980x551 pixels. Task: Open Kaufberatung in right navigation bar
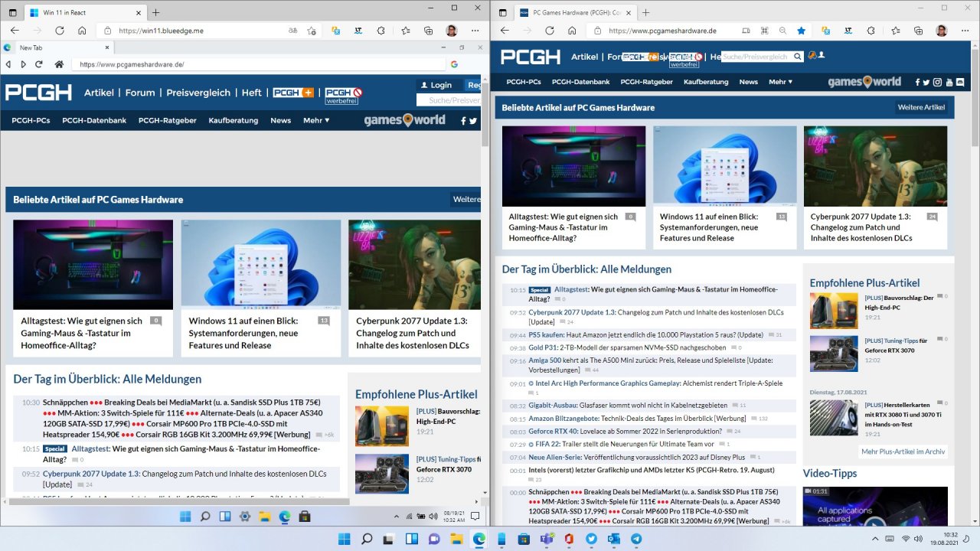tap(706, 82)
